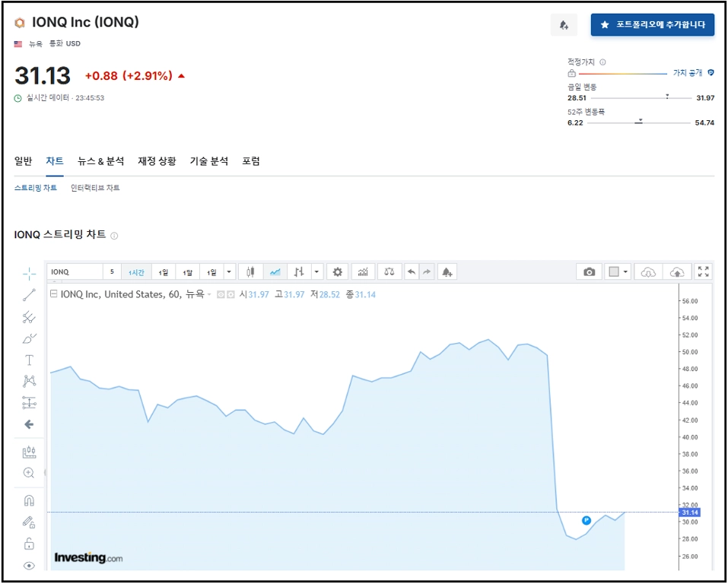Expand the time interval dropdown arrow
728x584 pixels.
(x=229, y=272)
